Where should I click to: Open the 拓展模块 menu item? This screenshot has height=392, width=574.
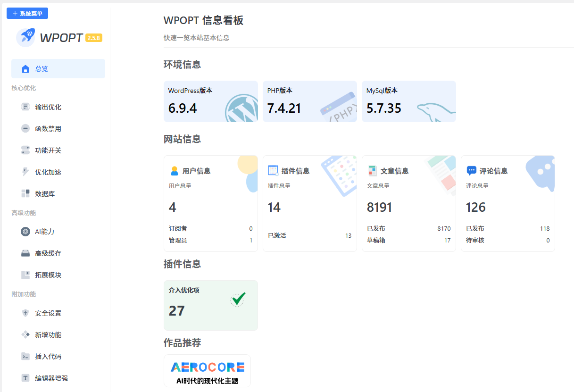click(48, 275)
